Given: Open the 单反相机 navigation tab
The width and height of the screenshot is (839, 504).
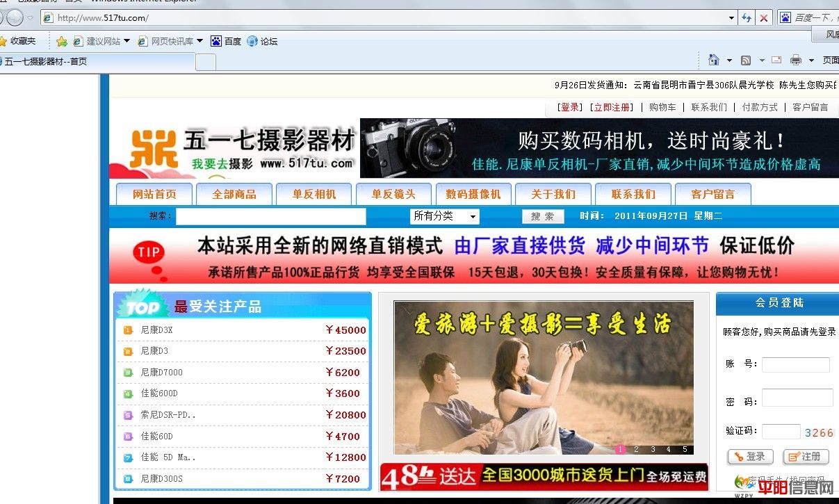Looking at the screenshot, I should point(314,194).
